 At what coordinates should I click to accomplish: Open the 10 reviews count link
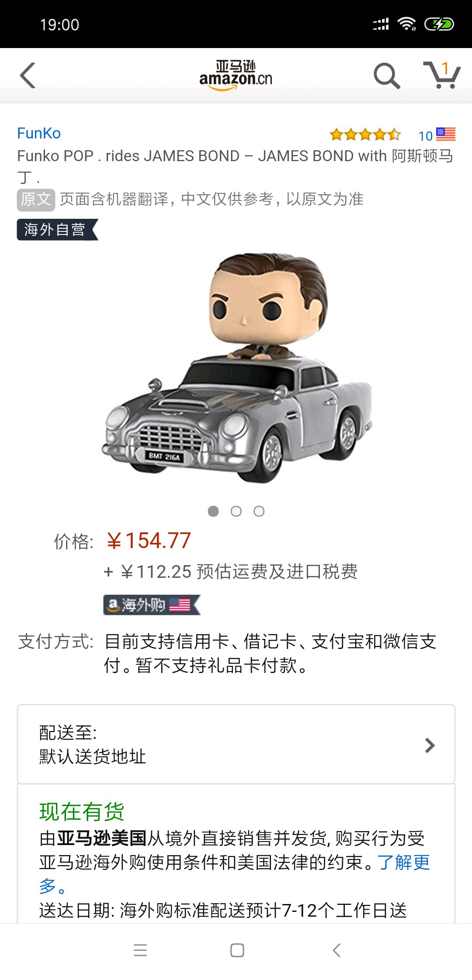click(425, 136)
